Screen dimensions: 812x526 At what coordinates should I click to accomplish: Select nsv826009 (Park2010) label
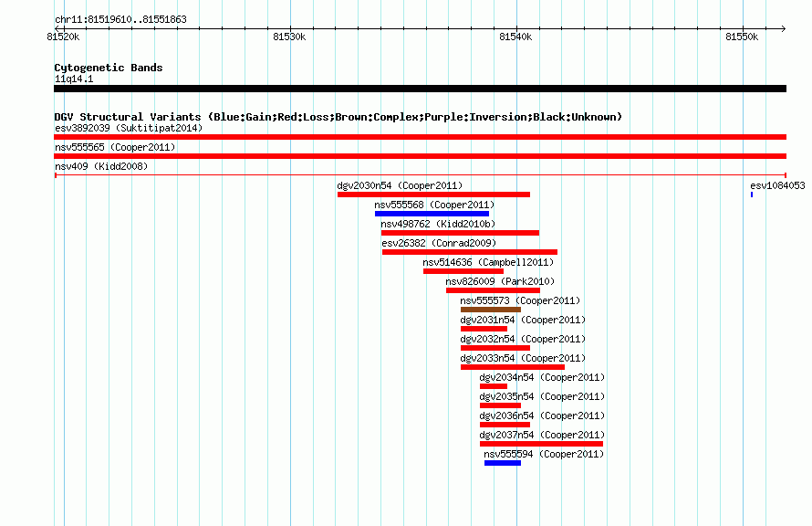click(500, 281)
